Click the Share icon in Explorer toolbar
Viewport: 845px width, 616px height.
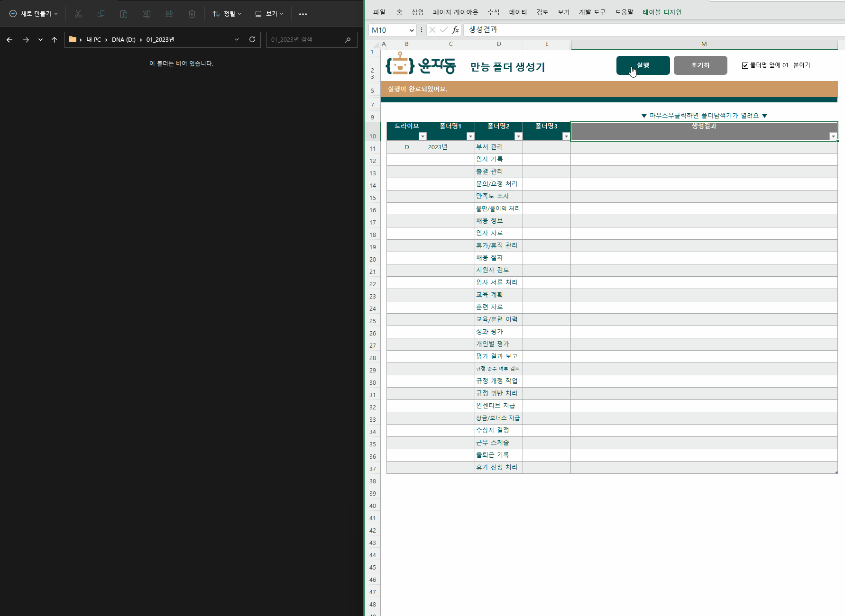(x=169, y=14)
